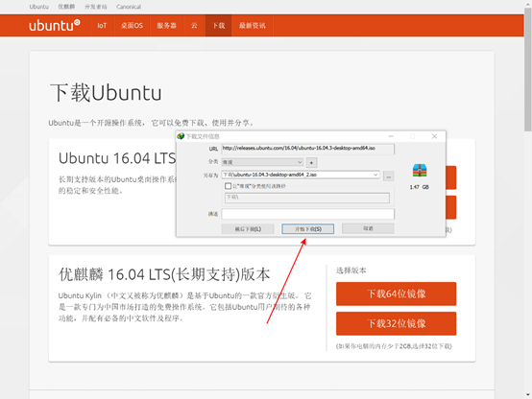Minimize the download file info dialog
This screenshot has height=399, width=532.
click(391, 136)
